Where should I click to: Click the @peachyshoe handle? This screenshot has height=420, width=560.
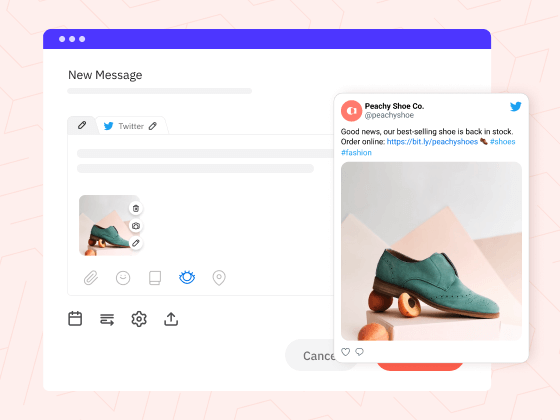[x=389, y=115]
